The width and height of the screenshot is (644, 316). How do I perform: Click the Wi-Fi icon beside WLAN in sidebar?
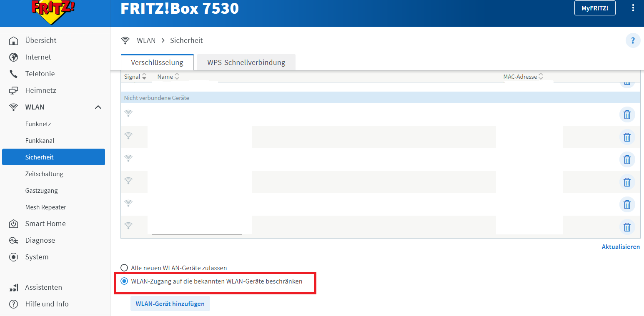click(14, 107)
